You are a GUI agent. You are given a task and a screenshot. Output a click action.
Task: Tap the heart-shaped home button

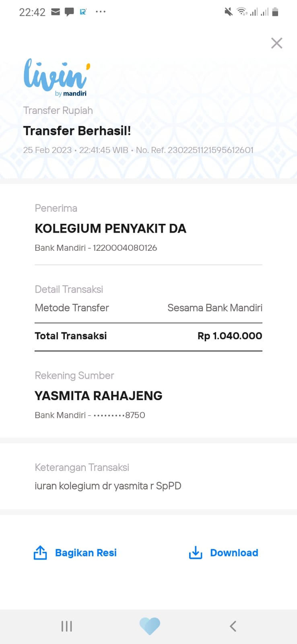[150, 626]
